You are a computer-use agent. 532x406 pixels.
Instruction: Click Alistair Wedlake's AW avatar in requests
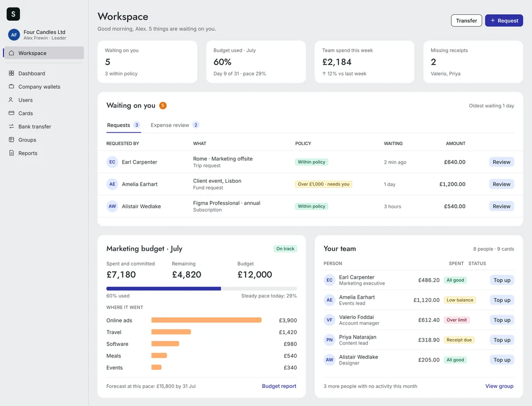(x=112, y=206)
